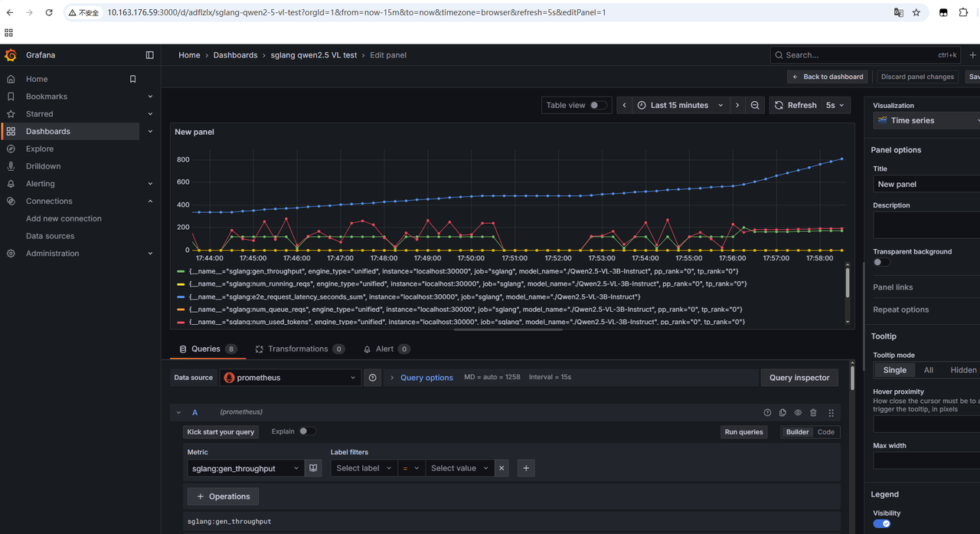Delete query A with the trash icon
980x534 pixels.
[x=813, y=412]
